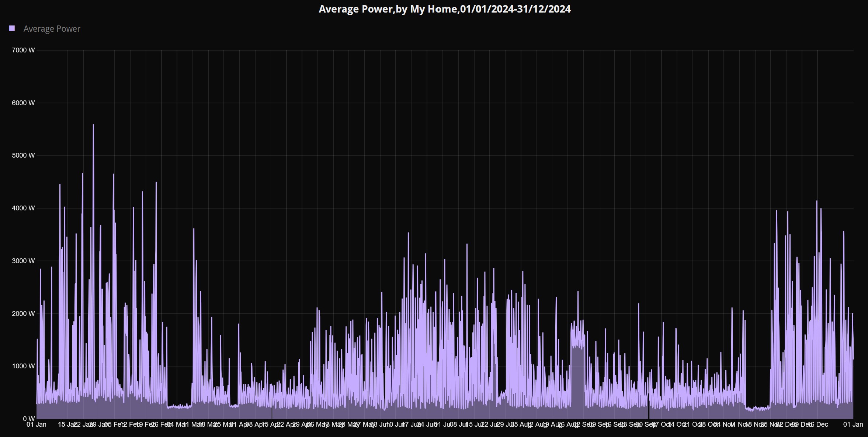Viewport: 868px width, 437px height.
Task: Toggle the Average Power legend label
Action: (52, 29)
